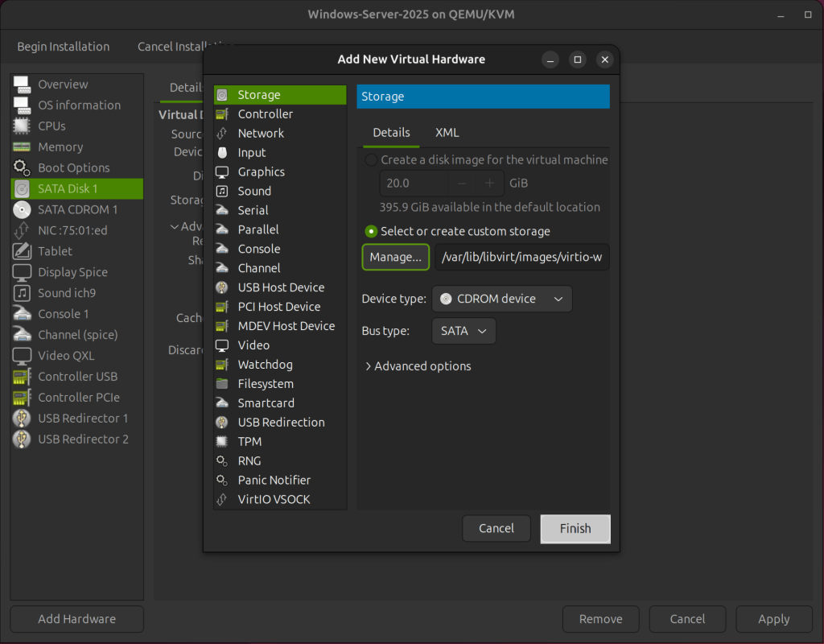Click the Finish button
Image resolution: width=824 pixels, height=644 pixels.
tap(575, 528)
